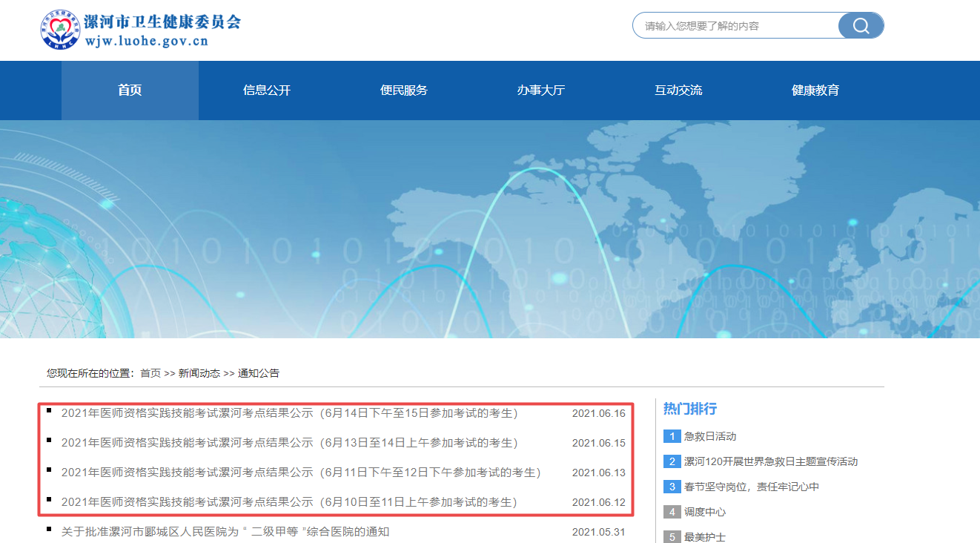Type in the search input box

coord(734,26)
